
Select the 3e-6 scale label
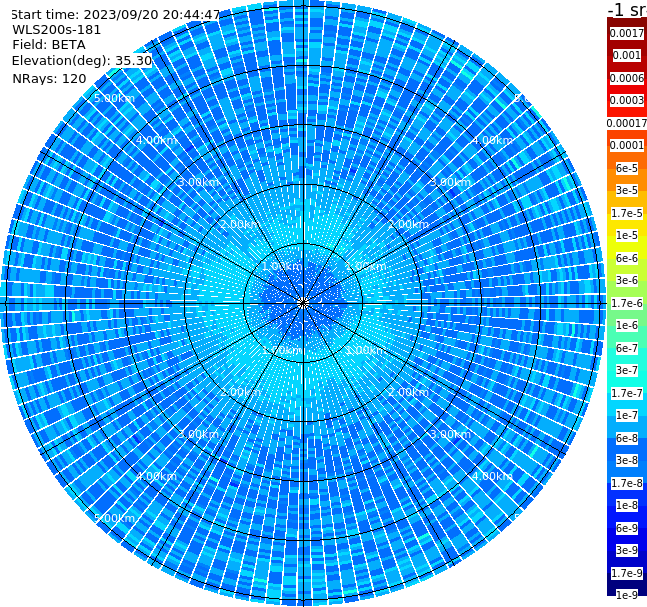[627, 280]
